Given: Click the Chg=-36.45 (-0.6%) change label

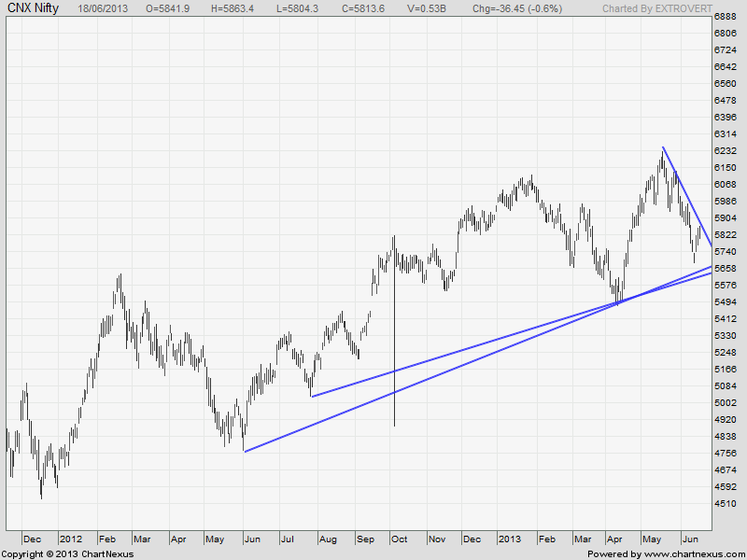Looking at the screenshot, I should (x=532, y=8).
